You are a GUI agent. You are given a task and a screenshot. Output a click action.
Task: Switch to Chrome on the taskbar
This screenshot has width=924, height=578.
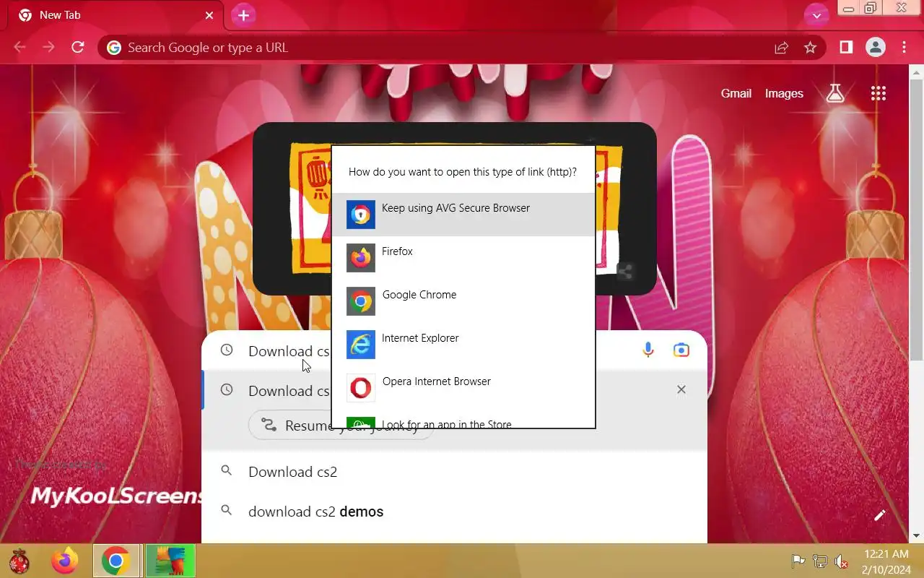pos(115,561)
